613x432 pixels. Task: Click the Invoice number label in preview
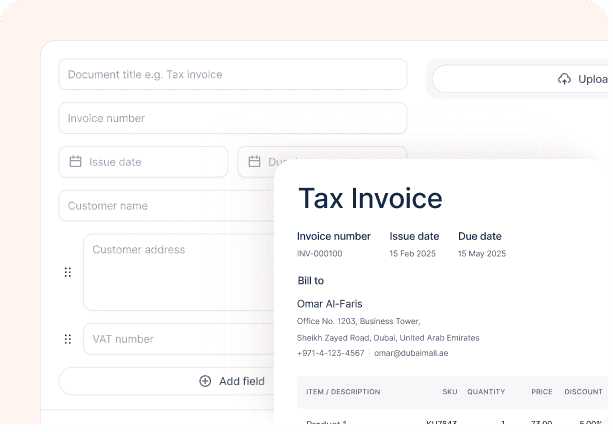pos(334,236)
